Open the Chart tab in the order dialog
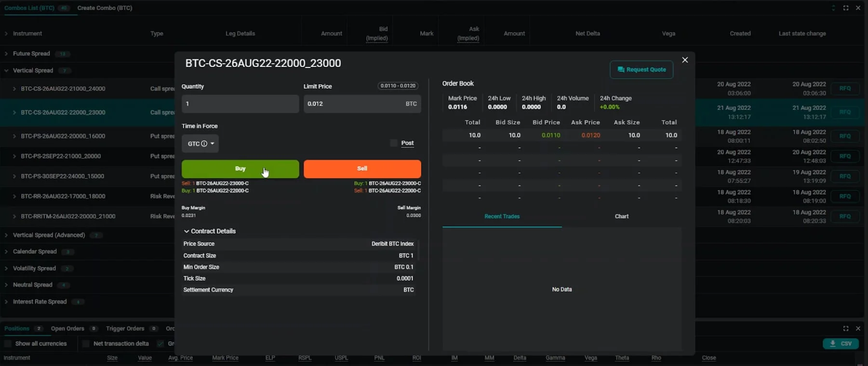Viewport: 868px width, 366px height. click(622, 216)
